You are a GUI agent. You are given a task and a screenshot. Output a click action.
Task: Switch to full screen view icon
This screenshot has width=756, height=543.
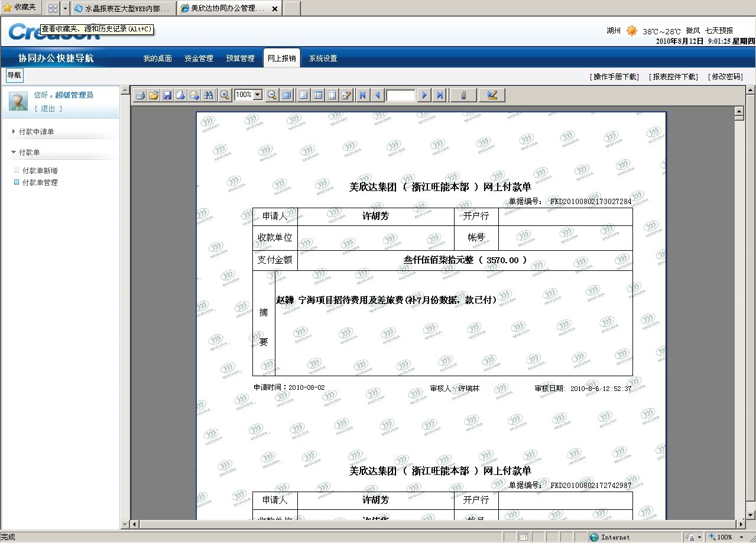pyautogui.click(x=287, y=95)
